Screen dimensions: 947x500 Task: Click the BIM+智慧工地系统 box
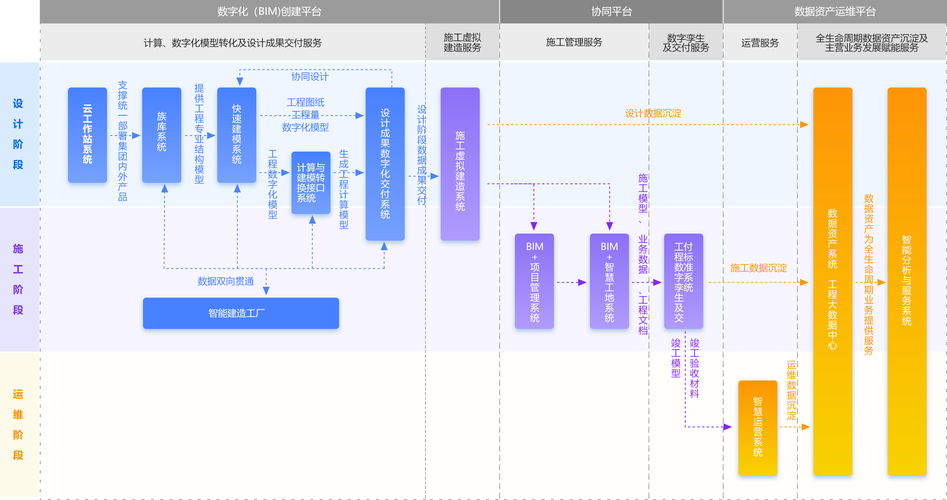(609, 281)
